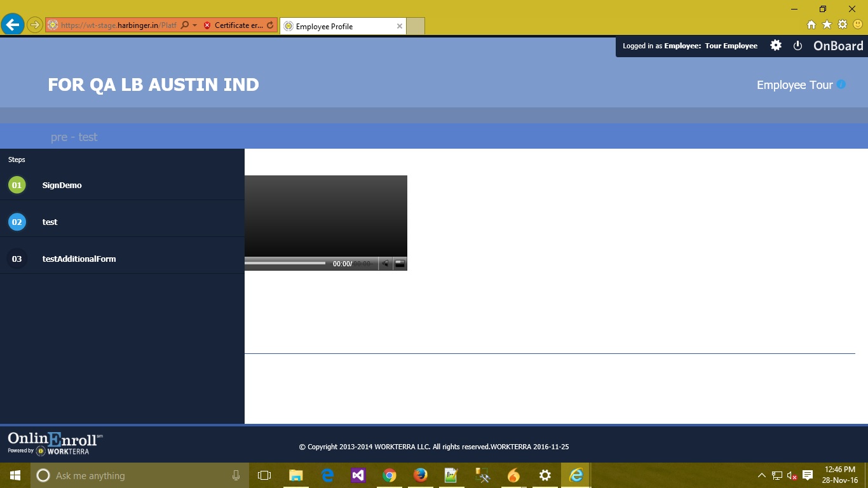
Task: Click info icon beside Employee Tour
Action: (x=841, y=85)
